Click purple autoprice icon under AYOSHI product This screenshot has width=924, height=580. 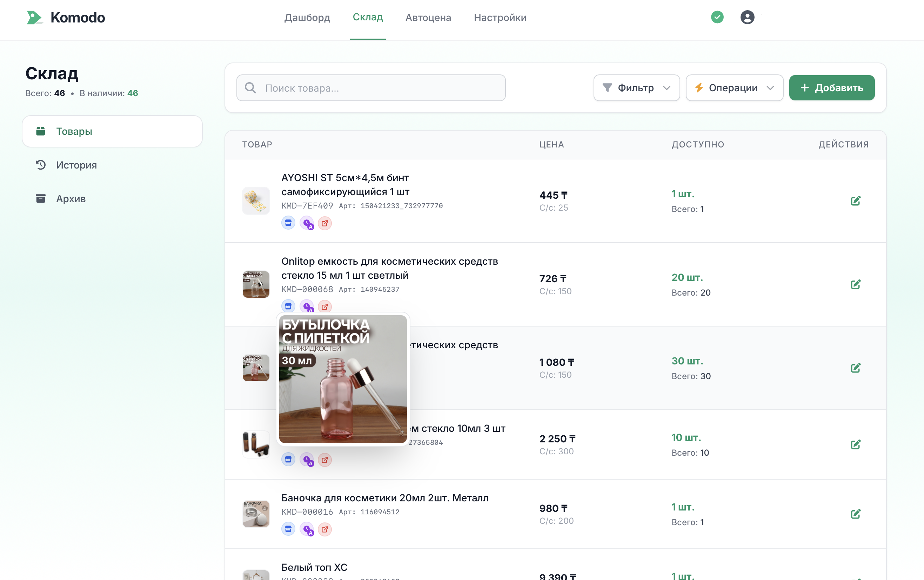click(x=307, y=223)
